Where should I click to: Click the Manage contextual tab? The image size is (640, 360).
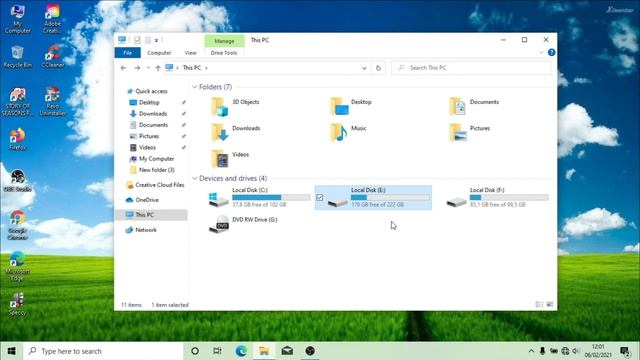pyautogui.click(x=224, y=41)
